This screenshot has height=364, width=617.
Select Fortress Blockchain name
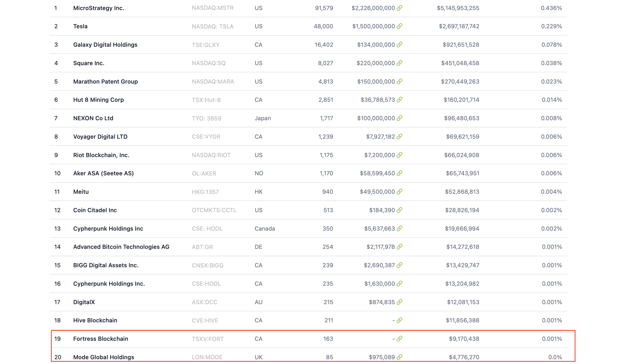tap(101, 339)
